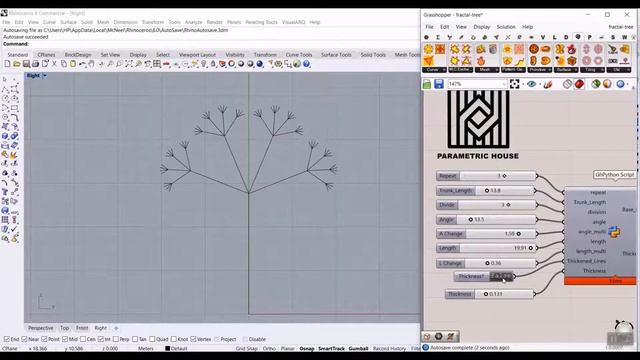This screenshot has width=640, height=360.
Task: Click the Undo arrow icon in Rhino toolbar
Action: point(82,64)
